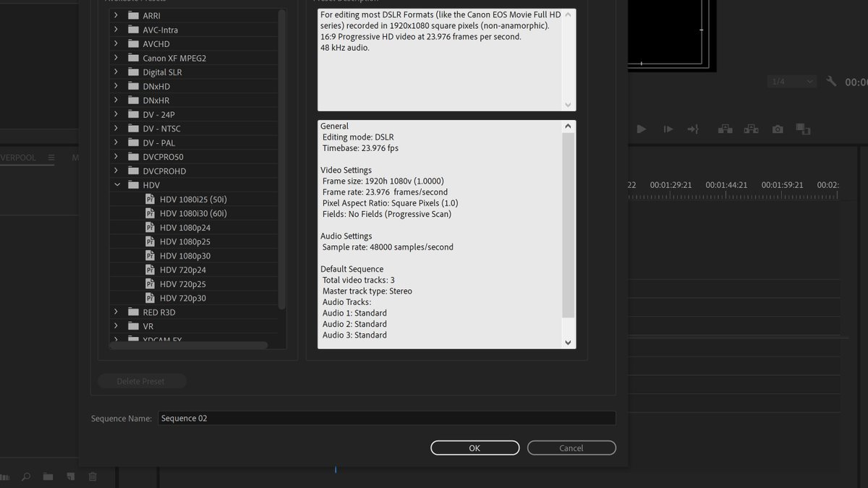Click the Clear trash icon in Project panel

tap(93, 476)
